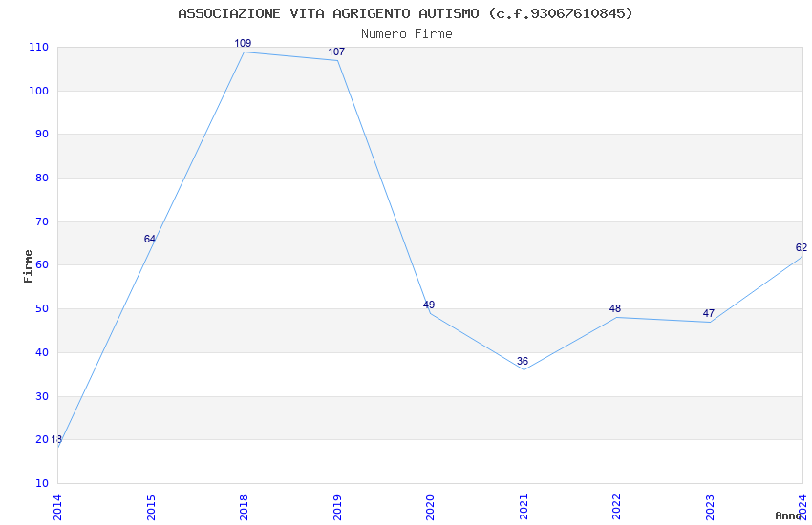Click the data label 47 at 2023
The height and width of the screenshot is (525, 812).
click(709, 313)
